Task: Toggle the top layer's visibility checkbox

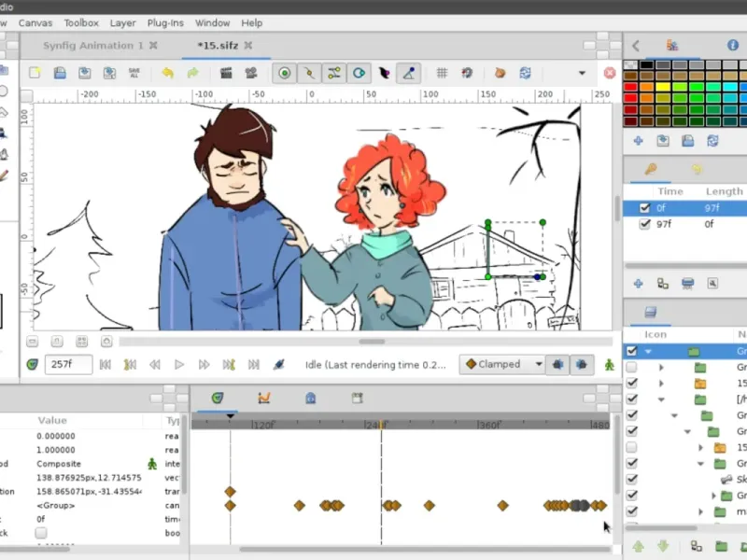Action: (632, 351)
